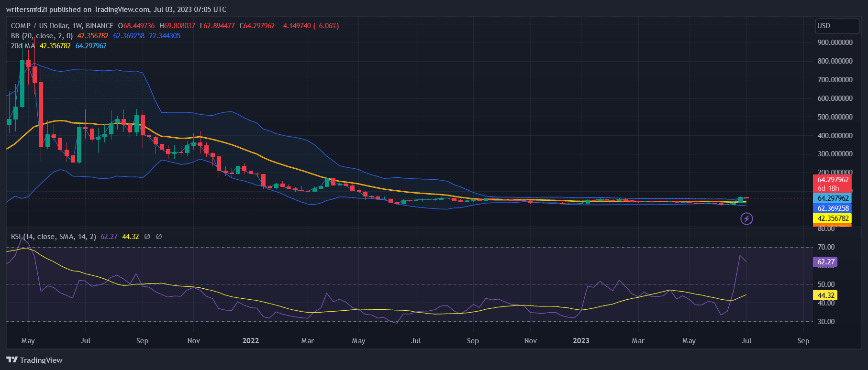Select the BB (20, close, 2, 0) indicator legend

click(x=42, y=36)
